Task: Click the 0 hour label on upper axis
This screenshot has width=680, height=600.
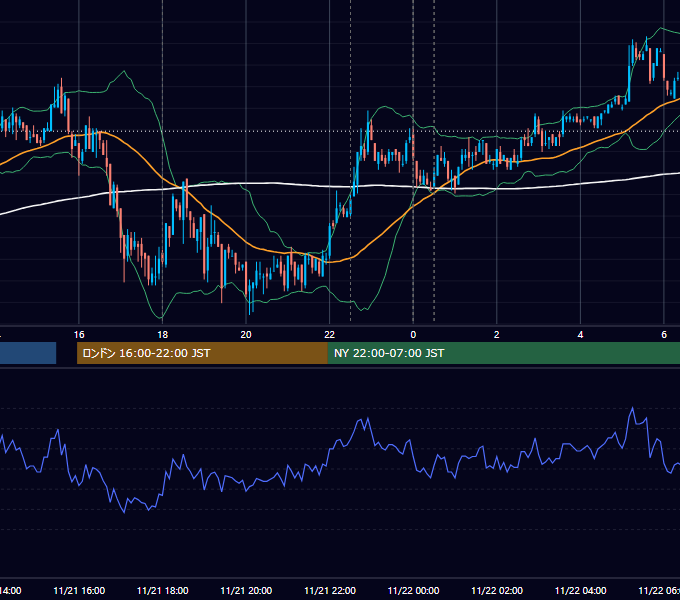Action: click(x=413, y=335)
